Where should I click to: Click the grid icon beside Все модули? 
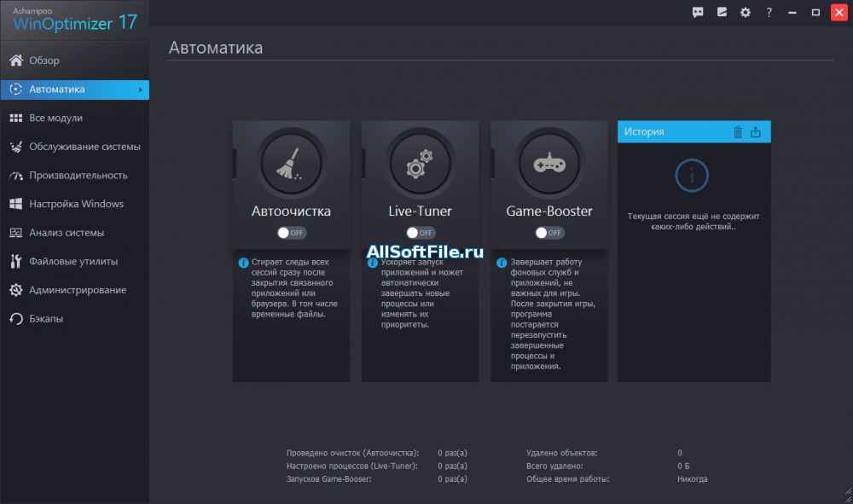coord(15,118)
